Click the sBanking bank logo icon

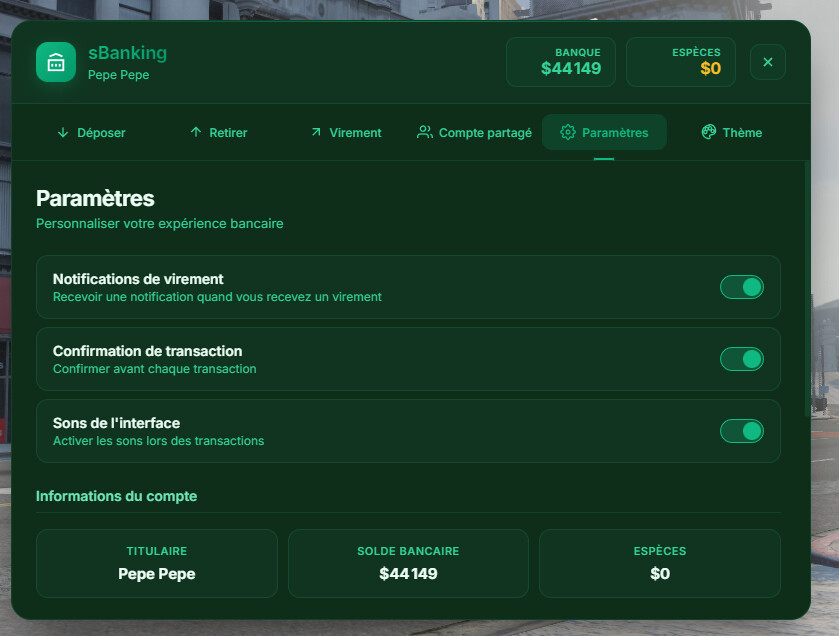(56, 62)
